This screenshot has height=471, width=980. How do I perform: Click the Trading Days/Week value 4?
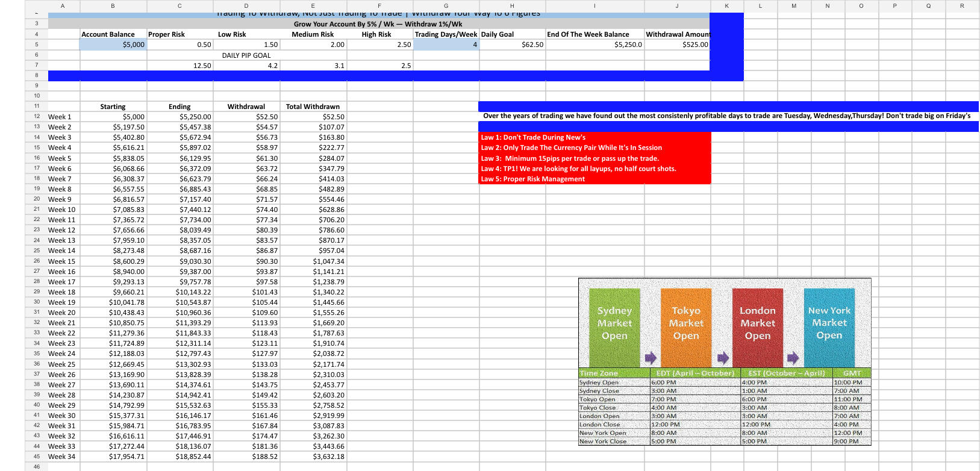click(446, 45)
